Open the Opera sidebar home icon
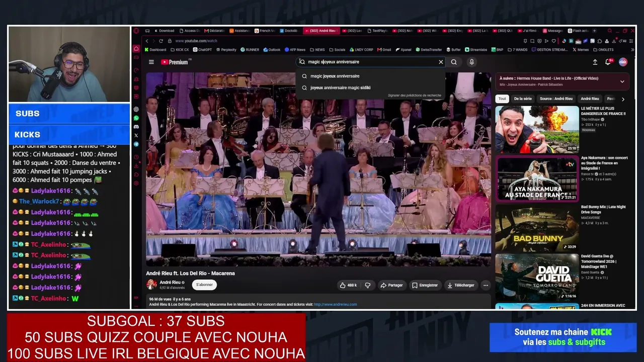The height and width of the screenshot is (362, 644). point(136,49)
